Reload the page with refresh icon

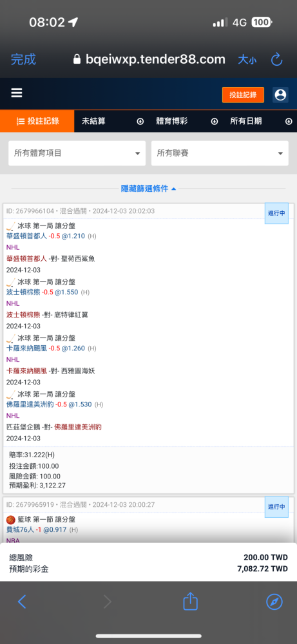[x=277, y=59]
